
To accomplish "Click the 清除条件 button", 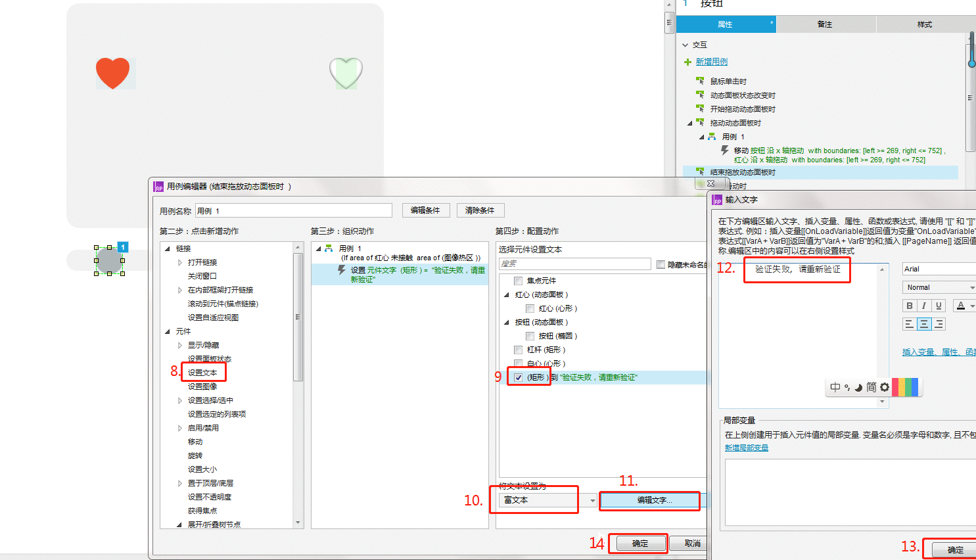I will click(x=480, y=210).
